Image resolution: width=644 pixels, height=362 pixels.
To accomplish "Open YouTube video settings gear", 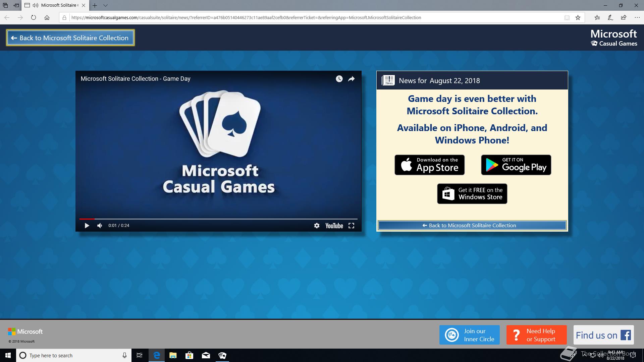I will [317, 226].
